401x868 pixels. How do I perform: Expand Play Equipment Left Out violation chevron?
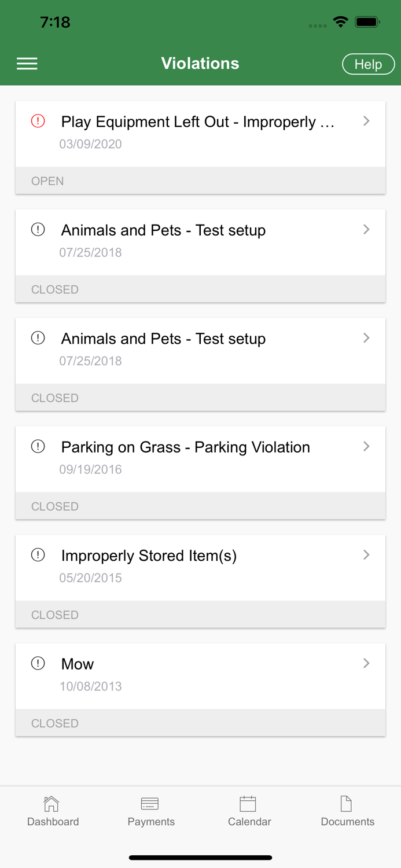[x=366, y=121]
